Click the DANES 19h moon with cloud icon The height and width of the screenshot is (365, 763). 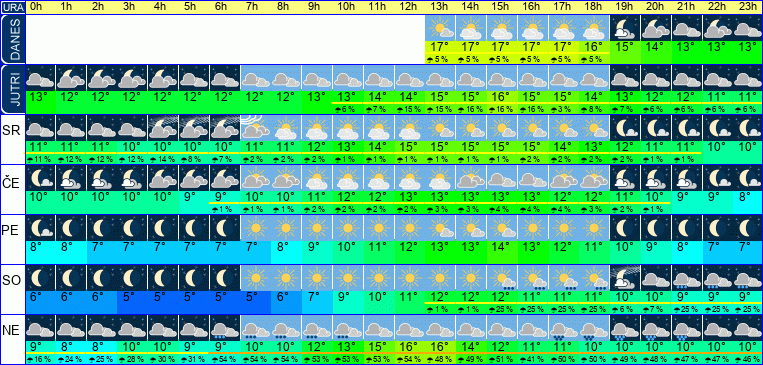tap(625, 28)
